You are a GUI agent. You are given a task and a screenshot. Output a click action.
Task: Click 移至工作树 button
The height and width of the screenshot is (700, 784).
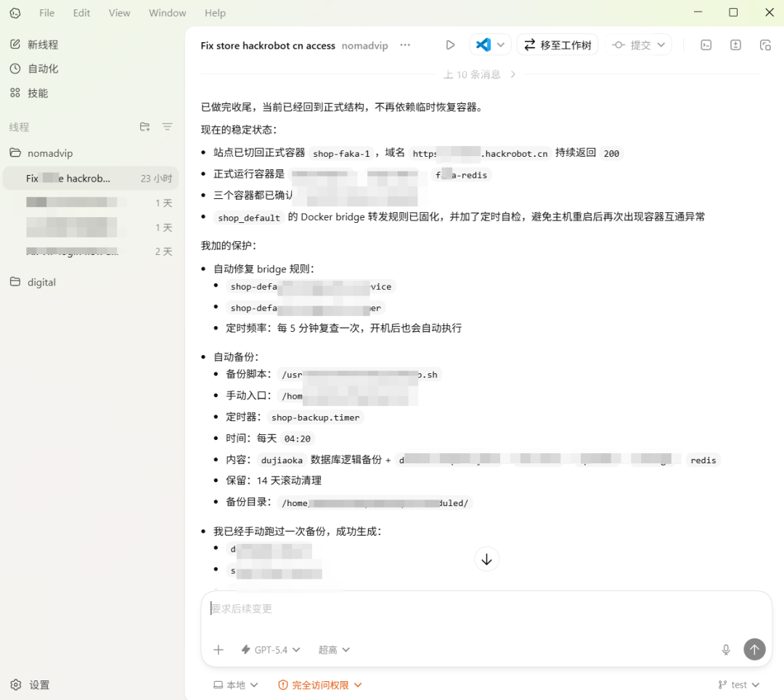[x=558, y=45]
